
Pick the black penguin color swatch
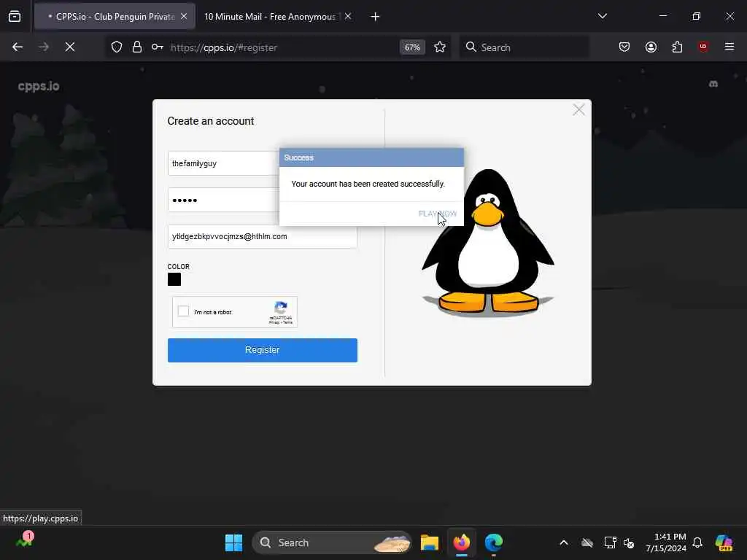pos(174,279)
